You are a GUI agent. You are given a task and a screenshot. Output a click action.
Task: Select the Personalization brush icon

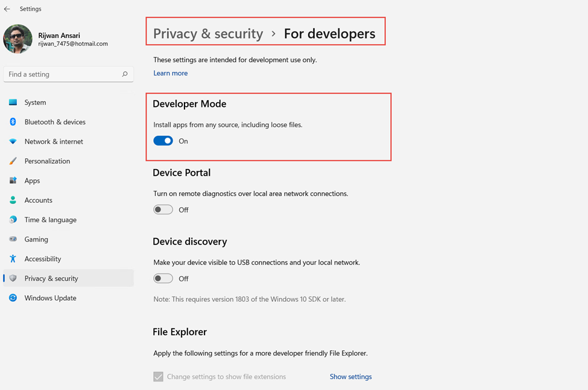13,161
